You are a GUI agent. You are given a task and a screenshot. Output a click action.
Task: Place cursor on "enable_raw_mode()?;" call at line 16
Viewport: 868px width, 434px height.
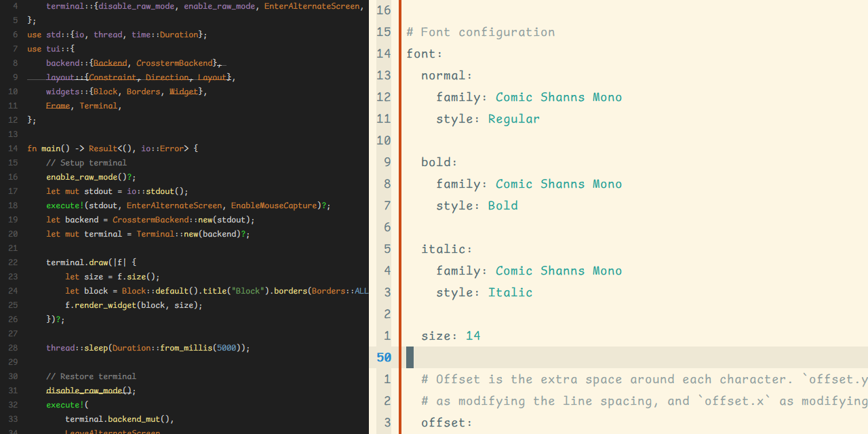91,177
